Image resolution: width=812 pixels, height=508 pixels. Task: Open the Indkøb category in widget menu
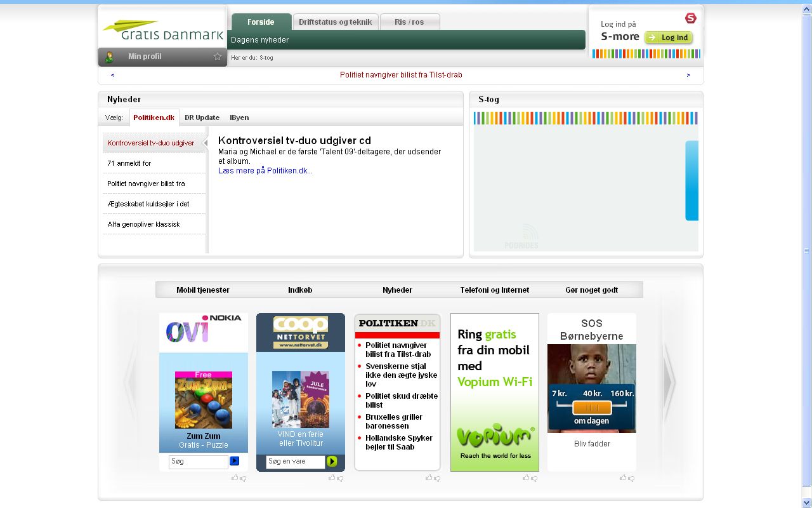pos(300,290)
